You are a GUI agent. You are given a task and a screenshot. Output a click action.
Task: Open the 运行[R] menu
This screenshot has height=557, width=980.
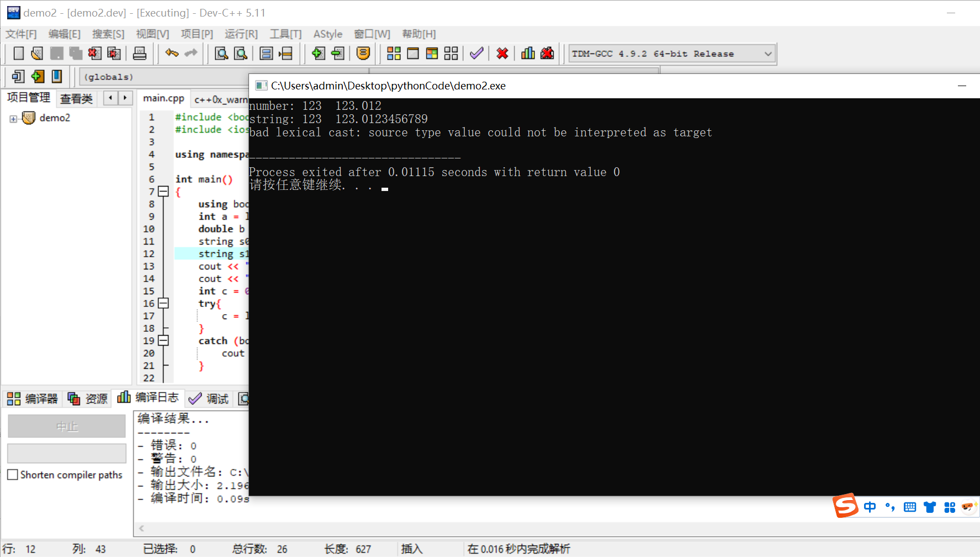click(241, 34)
